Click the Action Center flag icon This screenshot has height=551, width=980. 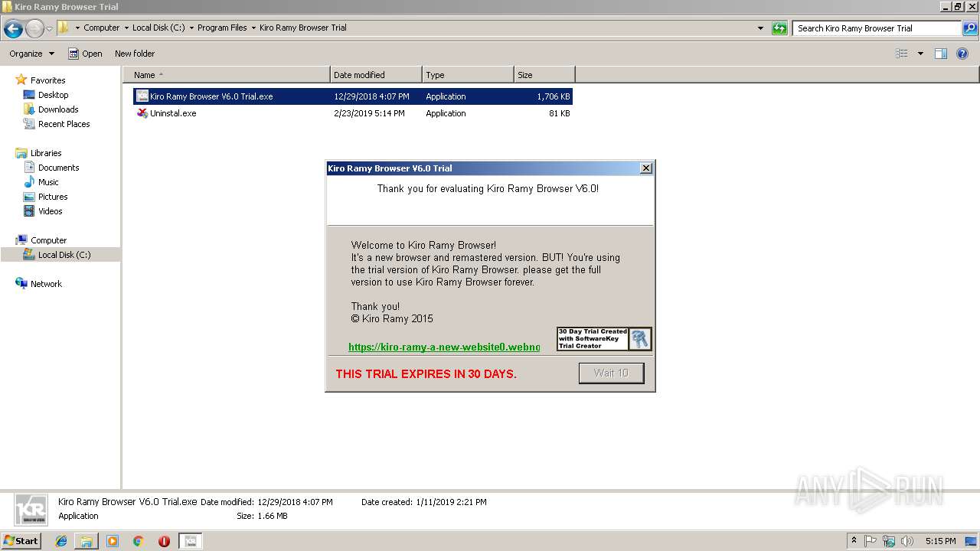[x=871, y=541]
